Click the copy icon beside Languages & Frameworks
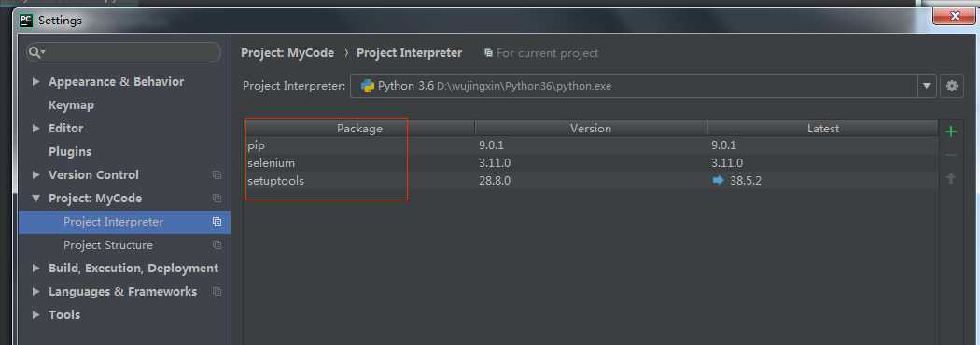Screen dimensions: 980x345 [217, 292]
